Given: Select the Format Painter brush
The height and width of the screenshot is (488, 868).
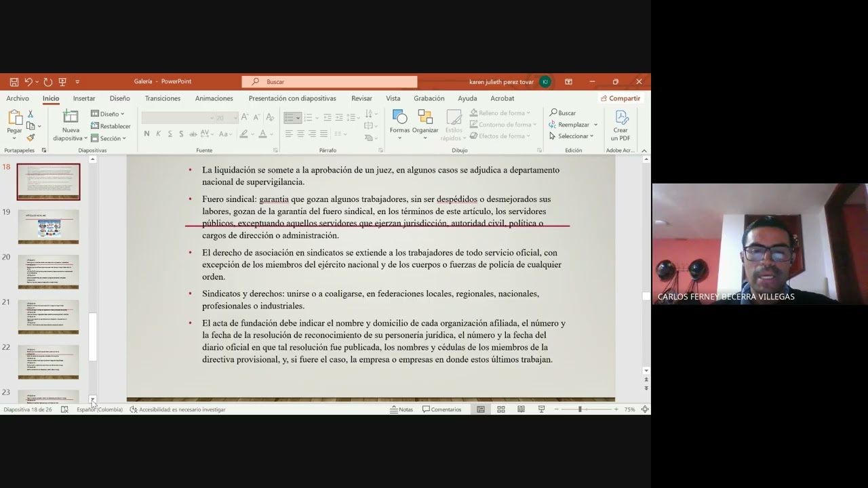Looking at the screenshot, I should click(x=31, y=138).
